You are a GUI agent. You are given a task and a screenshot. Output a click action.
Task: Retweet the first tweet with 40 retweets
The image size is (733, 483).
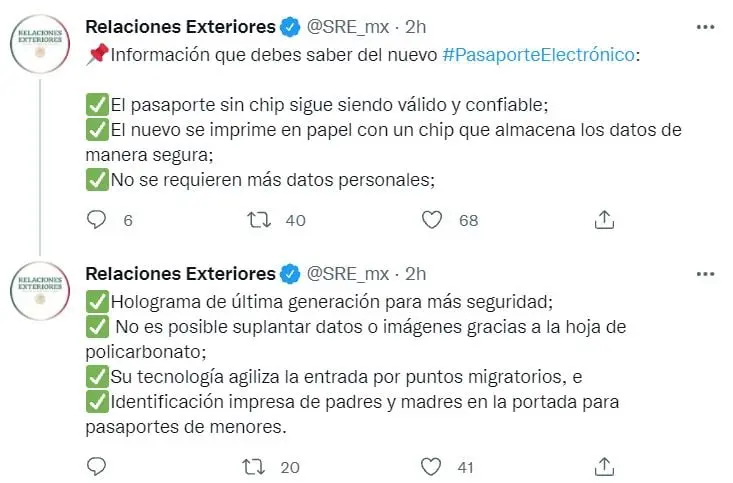click(259, 220)
